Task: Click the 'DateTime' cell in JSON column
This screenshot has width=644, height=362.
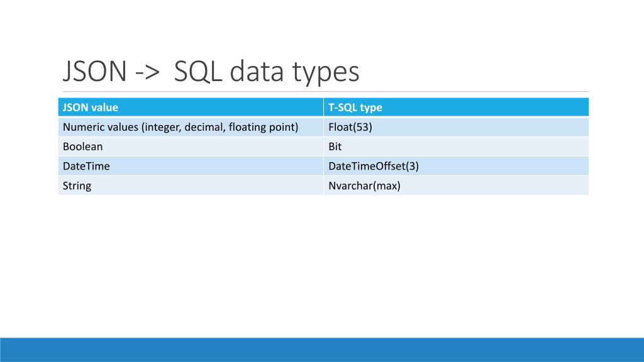Action: [86, 166]
